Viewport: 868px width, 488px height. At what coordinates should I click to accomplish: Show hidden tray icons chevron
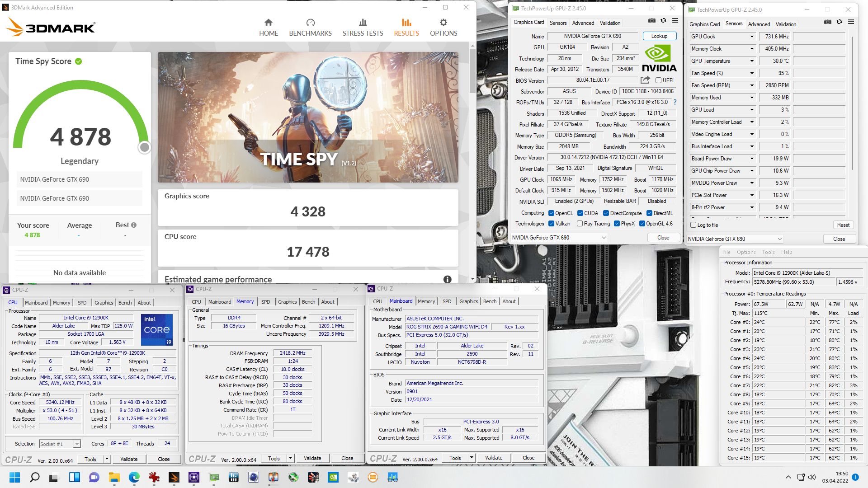[788, 477]
